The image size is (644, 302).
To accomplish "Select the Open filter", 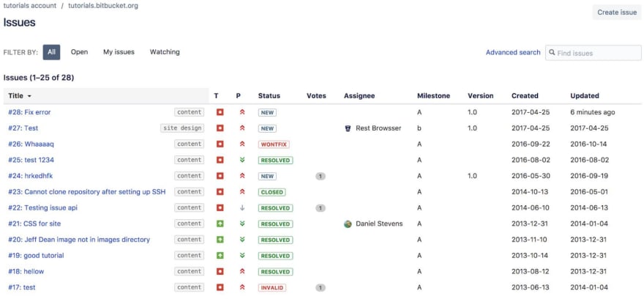I will point(79,52).
